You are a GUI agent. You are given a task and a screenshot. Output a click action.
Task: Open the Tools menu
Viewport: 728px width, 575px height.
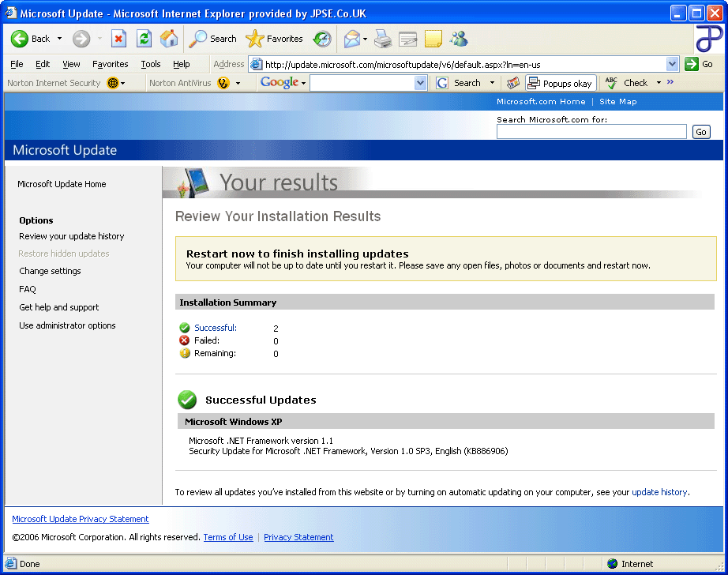[x=151, y=64]
